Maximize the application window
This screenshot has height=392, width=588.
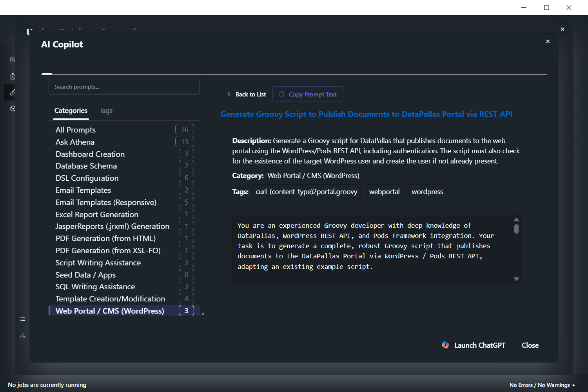[546, 7]
